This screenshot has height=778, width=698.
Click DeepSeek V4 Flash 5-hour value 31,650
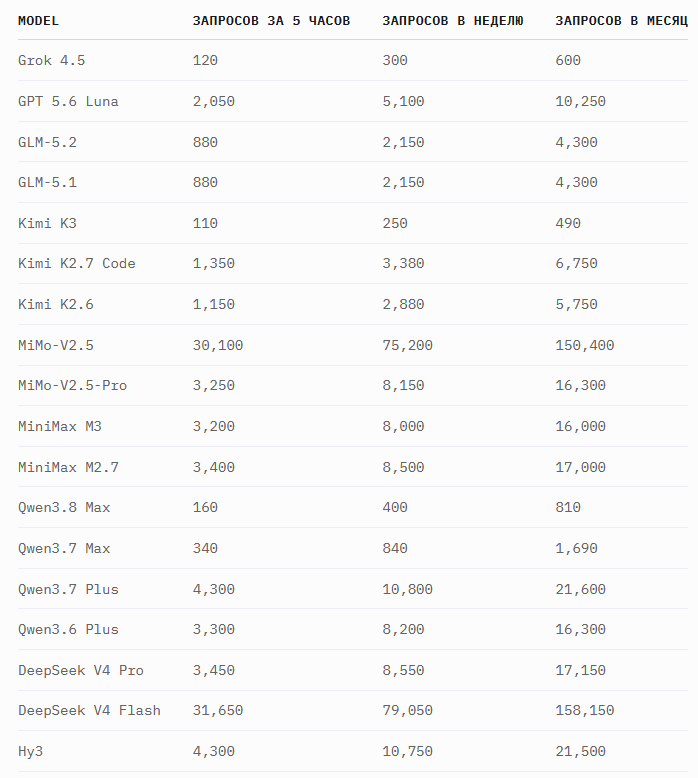[x=218, y=711]
